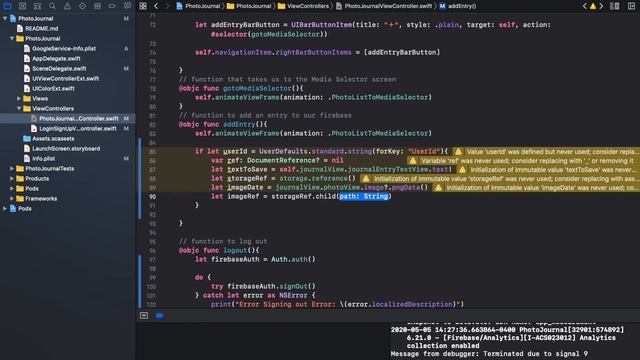The image size is (640, 360).
Task: Click PhotoJournal project in jump bar
Action: (x=198, y=6)
